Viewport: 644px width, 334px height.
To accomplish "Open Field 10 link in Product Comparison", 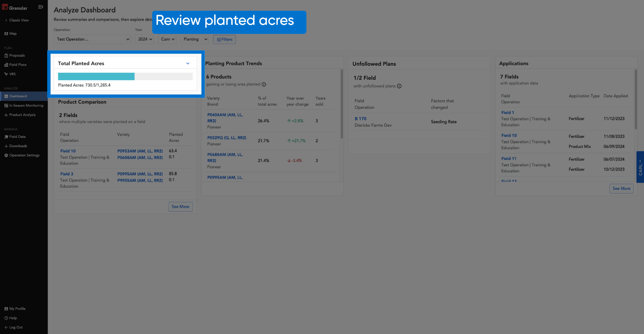I will pyautogui.click(x=68, y=151).
